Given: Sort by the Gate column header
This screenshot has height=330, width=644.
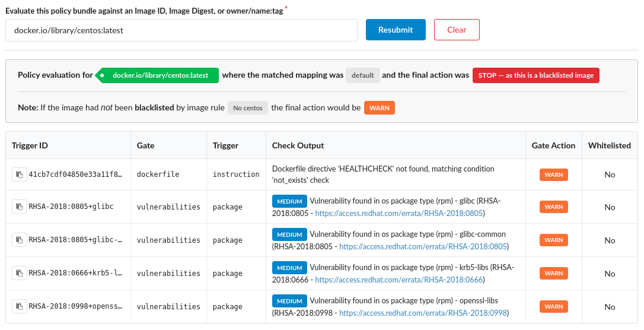Looking at the screenshot, I should (145, 145).
